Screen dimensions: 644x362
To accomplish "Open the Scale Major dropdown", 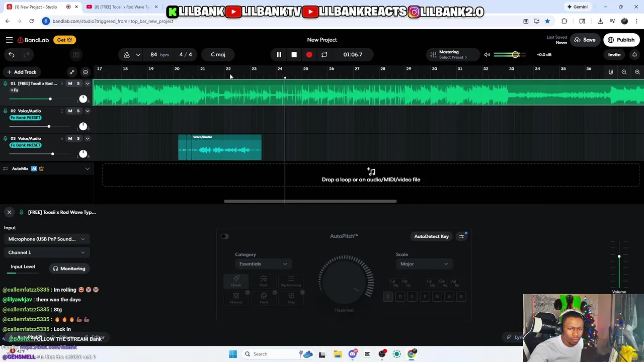I will coord(424,264).
